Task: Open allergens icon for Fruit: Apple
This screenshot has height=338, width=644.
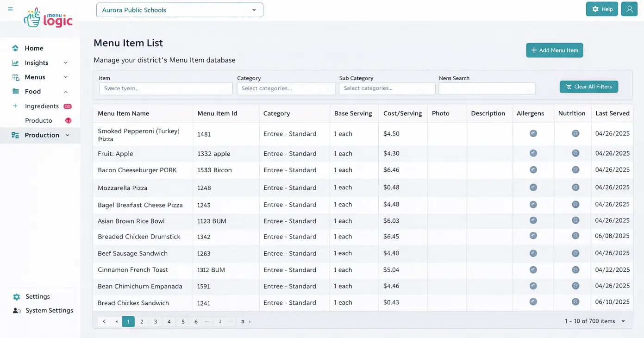Action: pos(533,153)
